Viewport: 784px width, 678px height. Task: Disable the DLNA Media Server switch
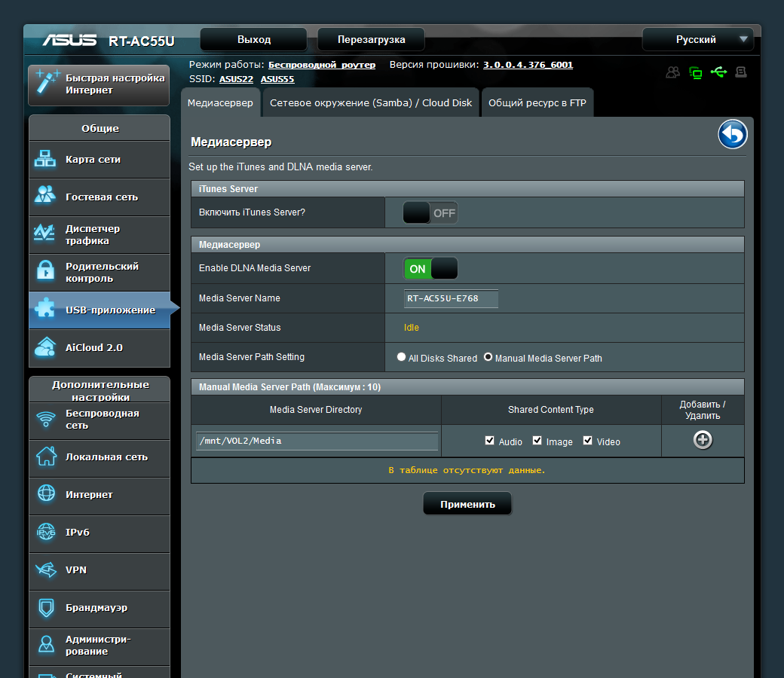430,269
